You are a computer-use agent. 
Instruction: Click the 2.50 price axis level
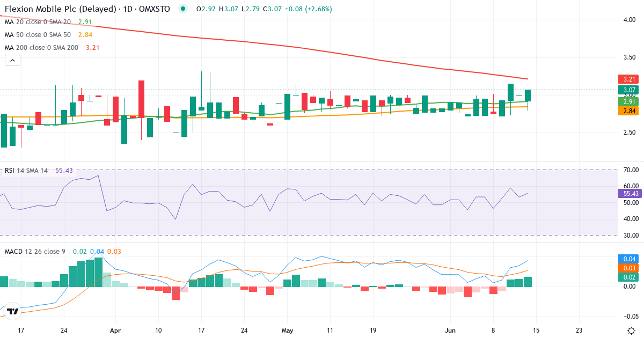click(631, 133)
